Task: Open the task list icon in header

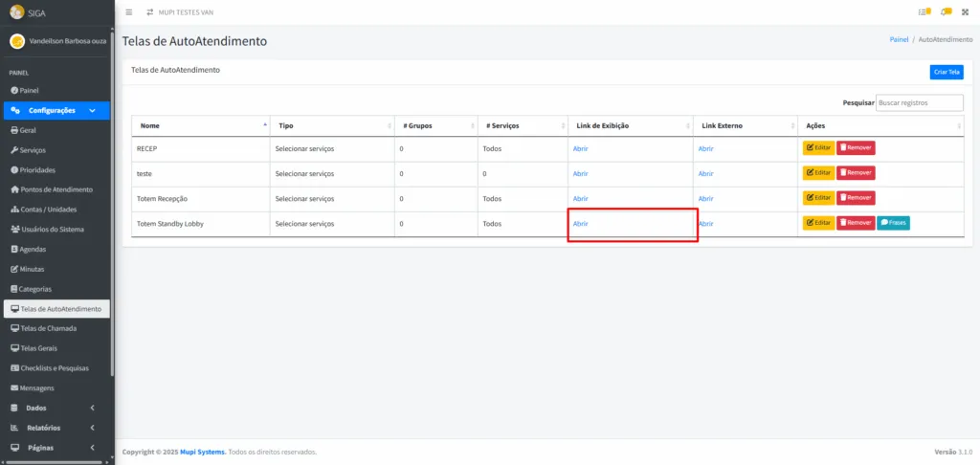Action: click(x=923, y=11)
